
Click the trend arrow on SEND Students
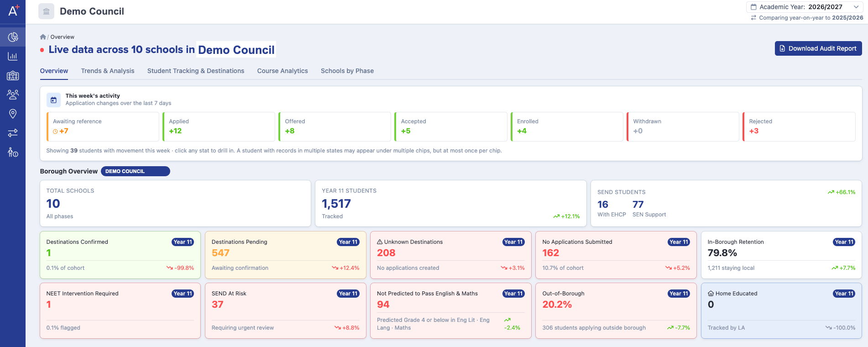tap(831, 192)
